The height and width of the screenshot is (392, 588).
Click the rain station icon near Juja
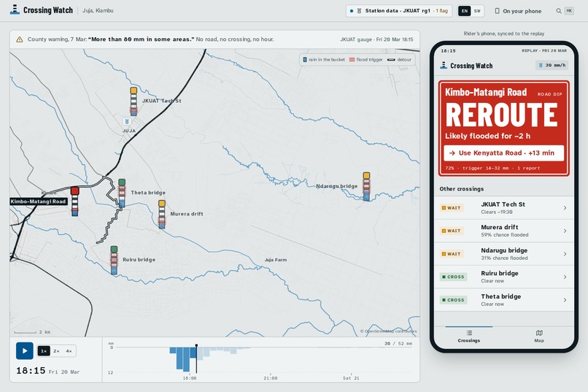pyautogui.click(x=127, y=121)
